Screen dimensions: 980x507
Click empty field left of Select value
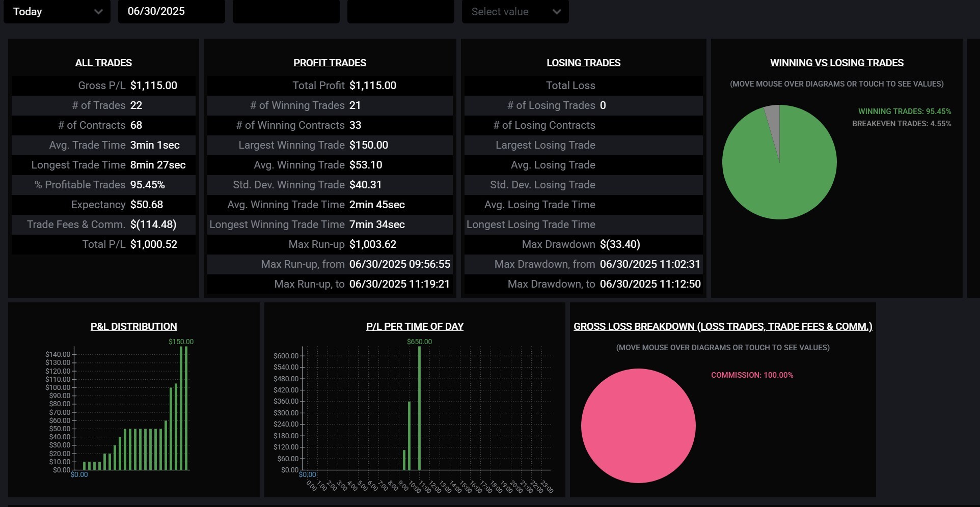(400, 12)
